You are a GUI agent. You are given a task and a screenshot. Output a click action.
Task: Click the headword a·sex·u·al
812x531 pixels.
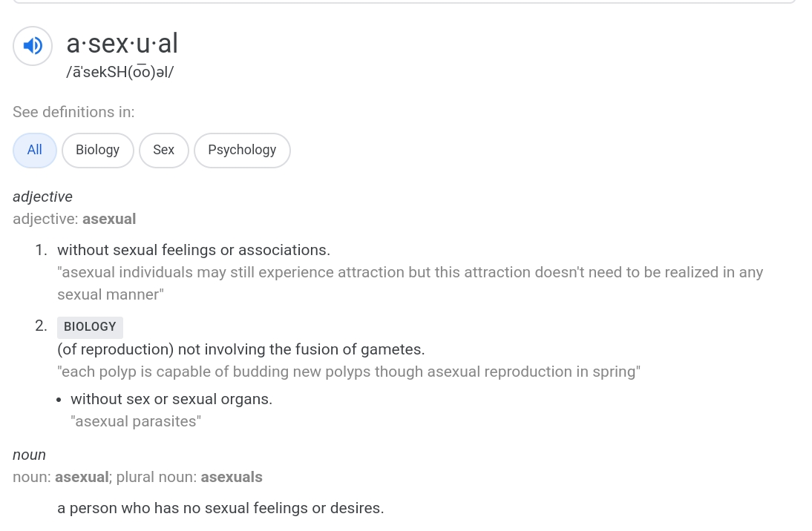(x=122, y=44)
